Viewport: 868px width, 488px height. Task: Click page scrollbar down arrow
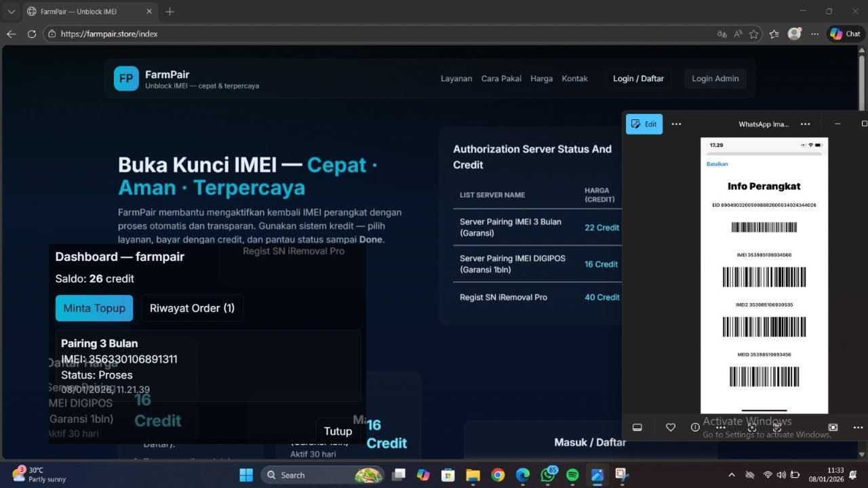tap(863, 454)
